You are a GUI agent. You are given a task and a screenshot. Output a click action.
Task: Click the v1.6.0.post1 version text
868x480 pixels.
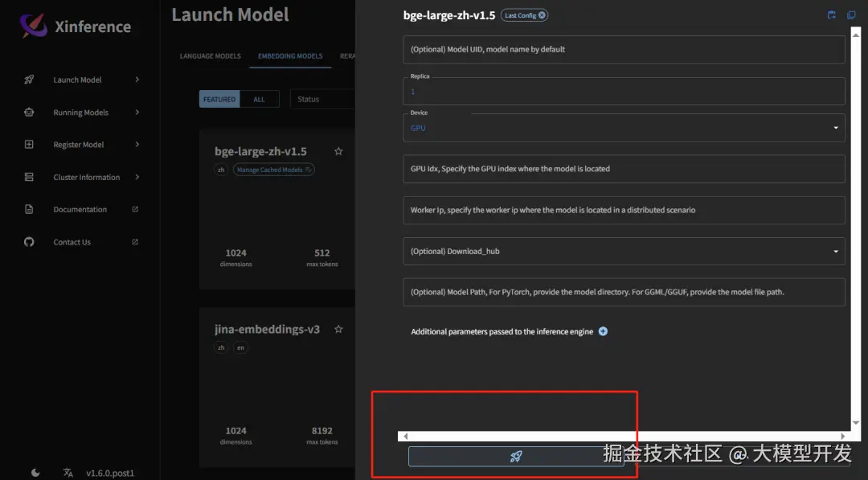click(x=110, y=473)
